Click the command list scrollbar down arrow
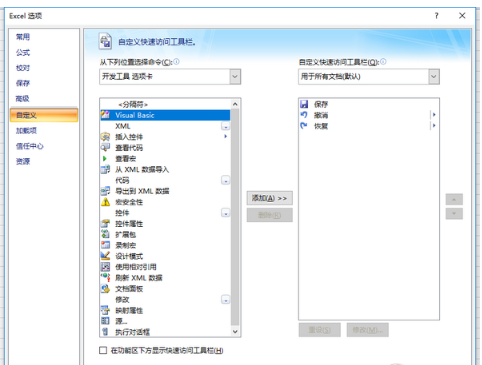Image resolution: width=482 pixels, height=365 pixels. [235, 332]
